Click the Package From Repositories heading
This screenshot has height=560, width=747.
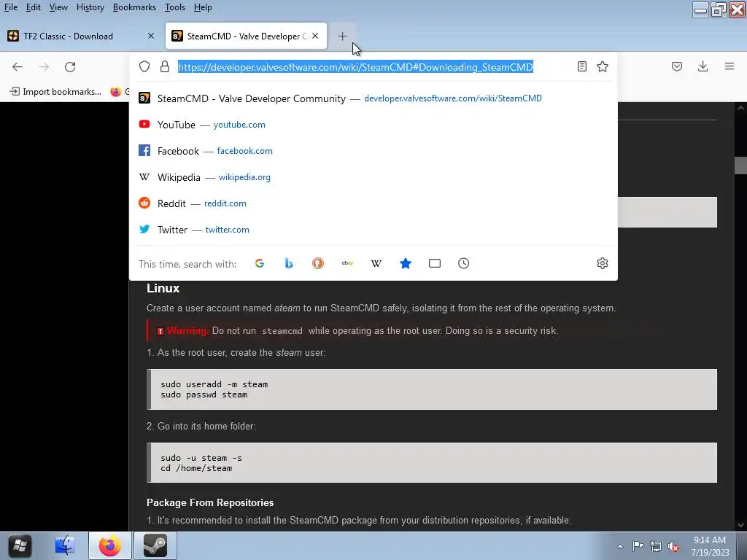(210, 503)
